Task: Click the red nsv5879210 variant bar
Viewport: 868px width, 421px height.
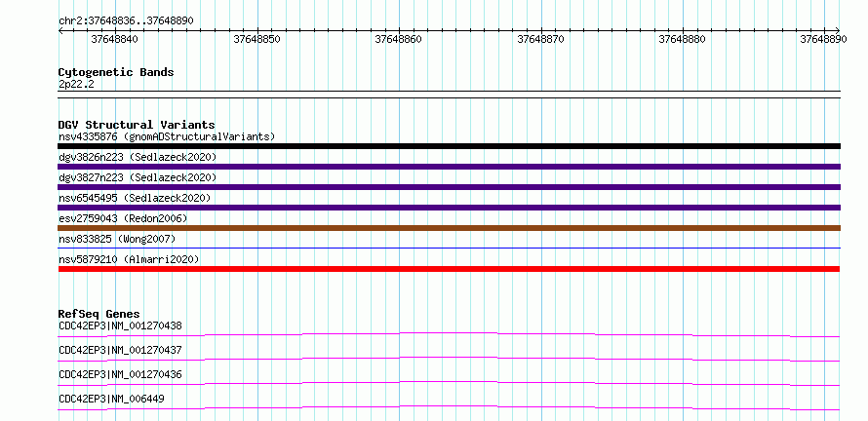Action: click(449, 269)
